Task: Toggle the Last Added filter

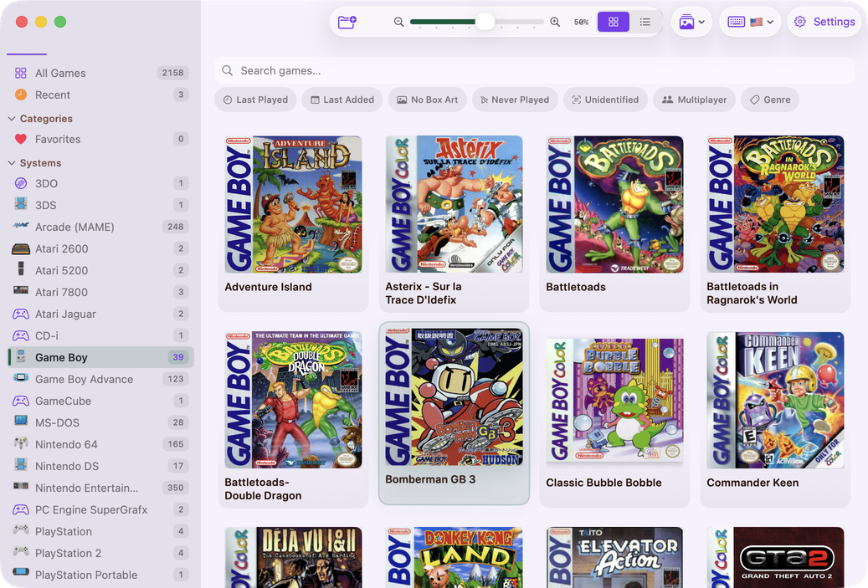Action: pyautogui.click(x=342, y=100)
